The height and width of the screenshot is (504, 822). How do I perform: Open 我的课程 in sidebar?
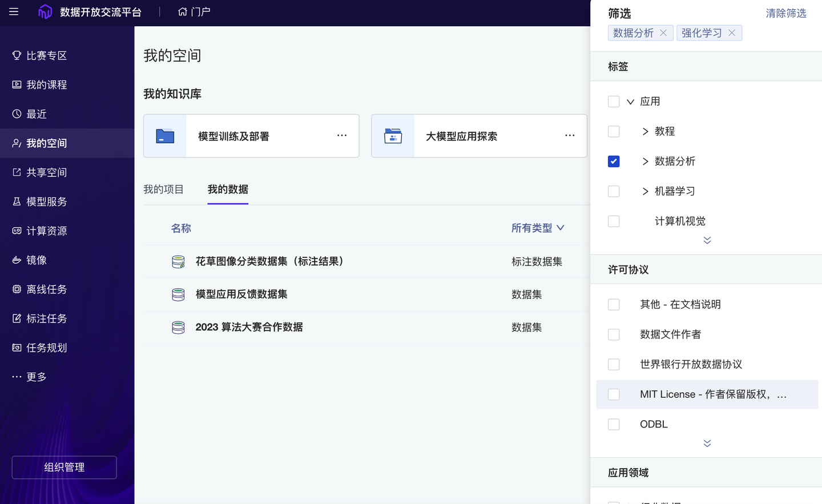(x=47, y=84)
